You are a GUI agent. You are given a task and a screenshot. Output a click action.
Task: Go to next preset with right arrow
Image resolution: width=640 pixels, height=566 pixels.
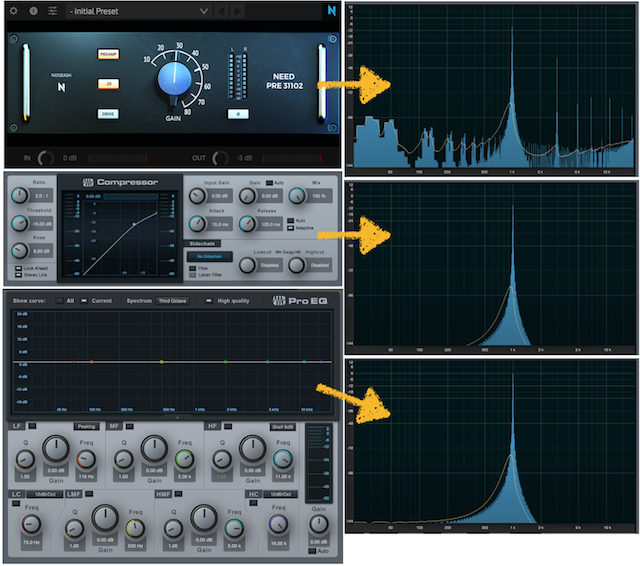pyautogui.click(x=237, y=11)
